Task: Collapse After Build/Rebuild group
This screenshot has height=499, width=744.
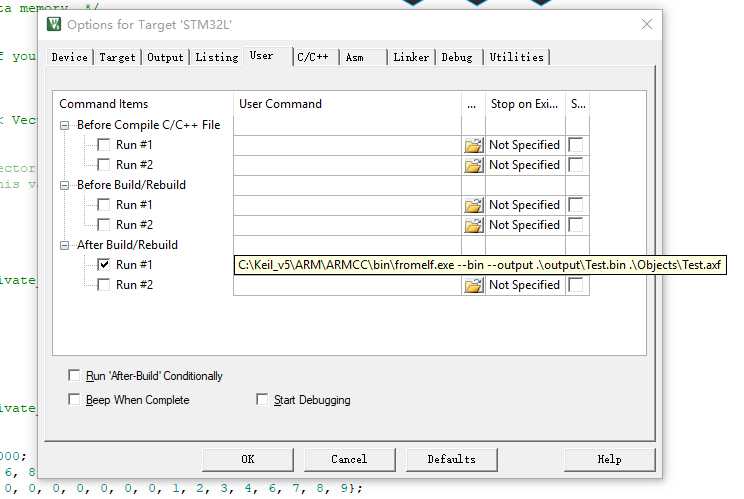Action: click(x=65, y=245)
